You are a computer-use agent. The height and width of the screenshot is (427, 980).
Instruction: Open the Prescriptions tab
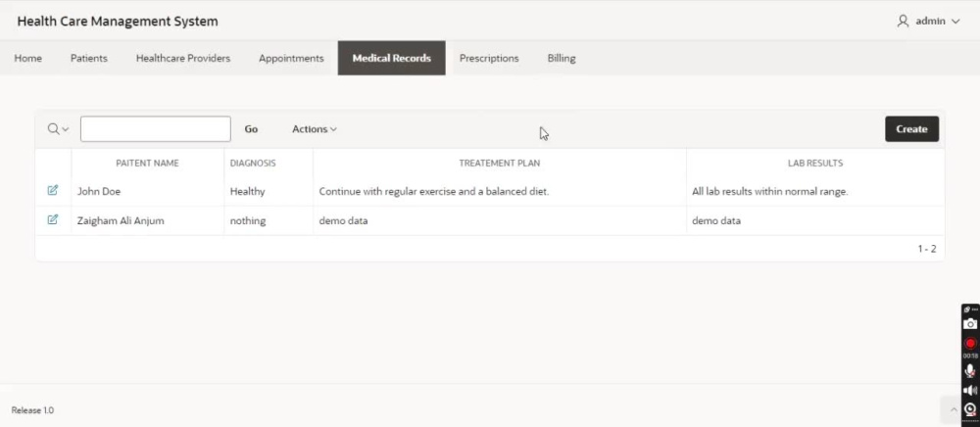489,58
